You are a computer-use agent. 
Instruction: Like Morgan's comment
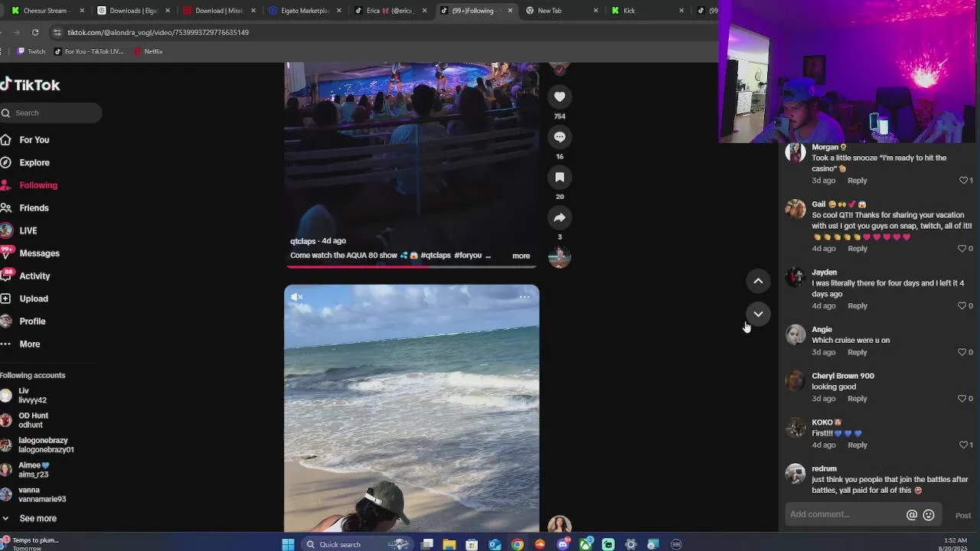[x=963, y=181]
